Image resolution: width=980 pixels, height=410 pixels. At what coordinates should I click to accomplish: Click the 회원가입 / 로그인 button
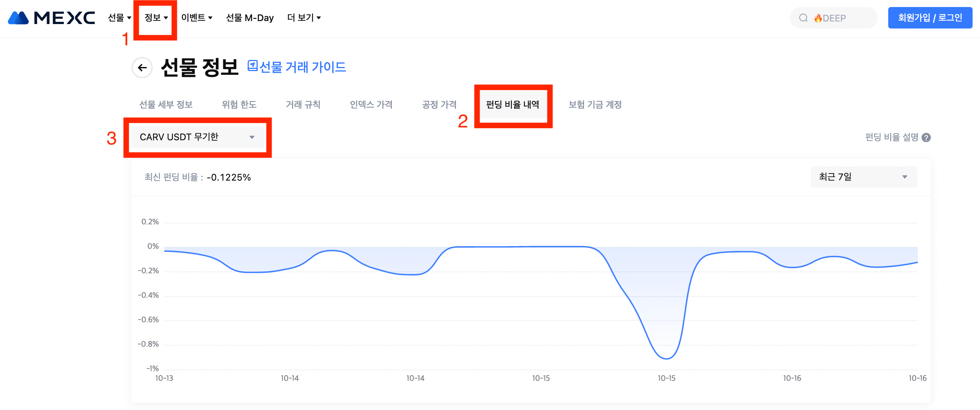929,18
